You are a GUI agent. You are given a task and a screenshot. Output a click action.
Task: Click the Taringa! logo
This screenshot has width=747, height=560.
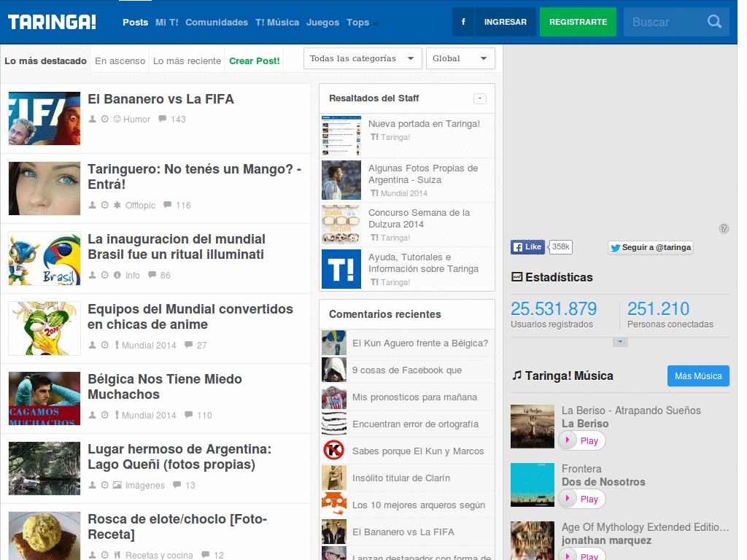[x=52, y=22]
